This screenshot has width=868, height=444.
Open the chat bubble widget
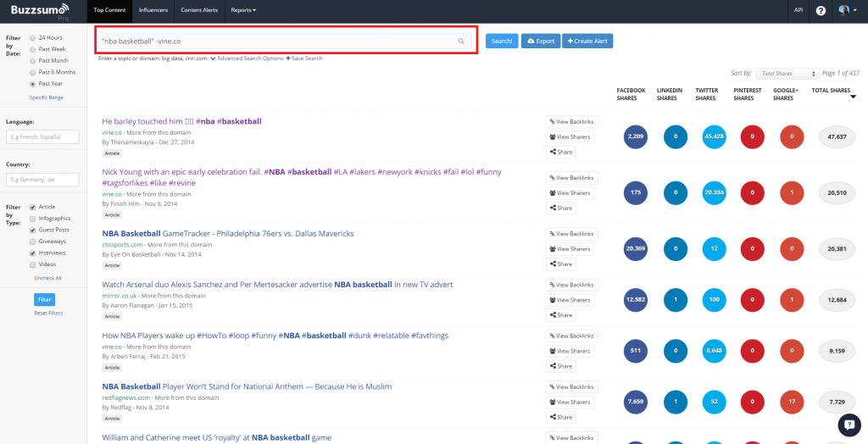pyautogui.click(x=849, y=425)
